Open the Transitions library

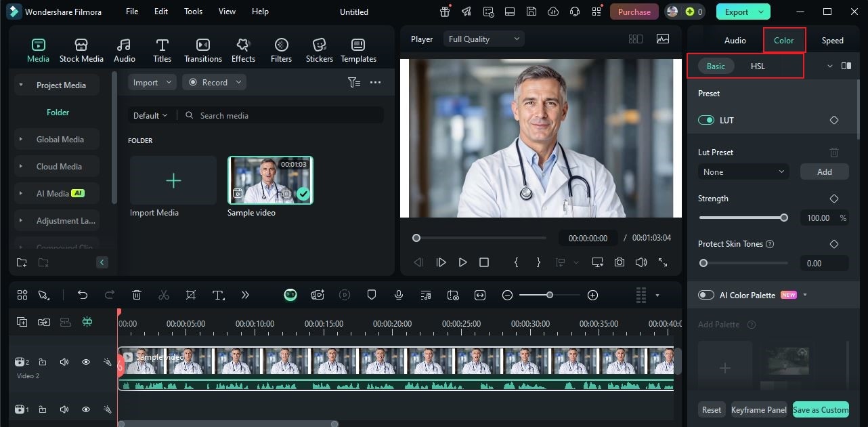202,50
